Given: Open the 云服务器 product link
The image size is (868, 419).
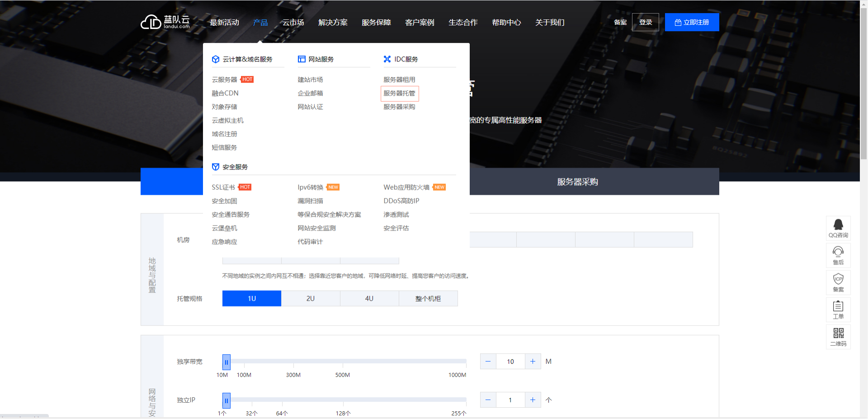Looking at the screenshot, I should point(224,80).
